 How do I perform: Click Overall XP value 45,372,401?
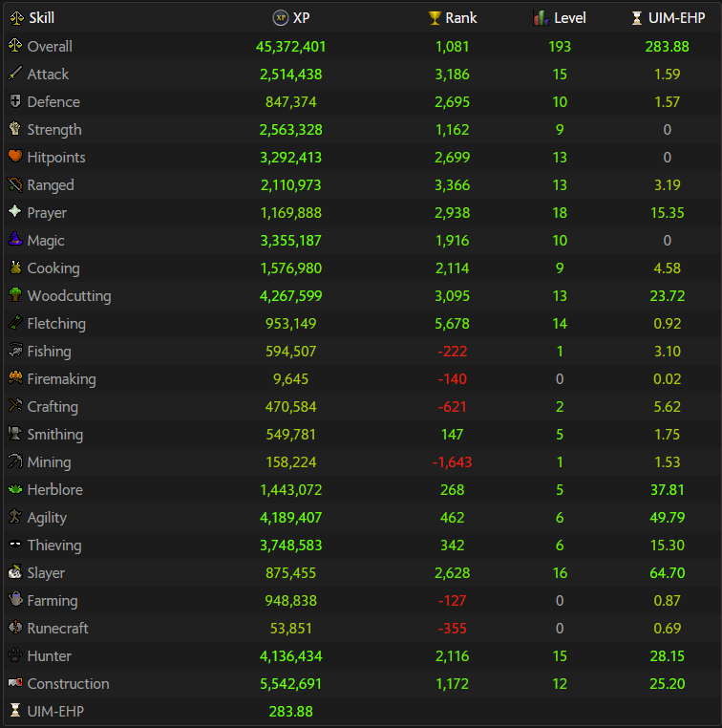click(x=291, y=47)
